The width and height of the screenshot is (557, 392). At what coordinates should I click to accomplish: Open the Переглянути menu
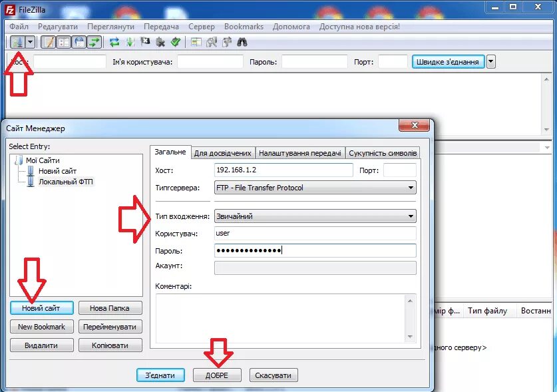click(x=111, y=27)
